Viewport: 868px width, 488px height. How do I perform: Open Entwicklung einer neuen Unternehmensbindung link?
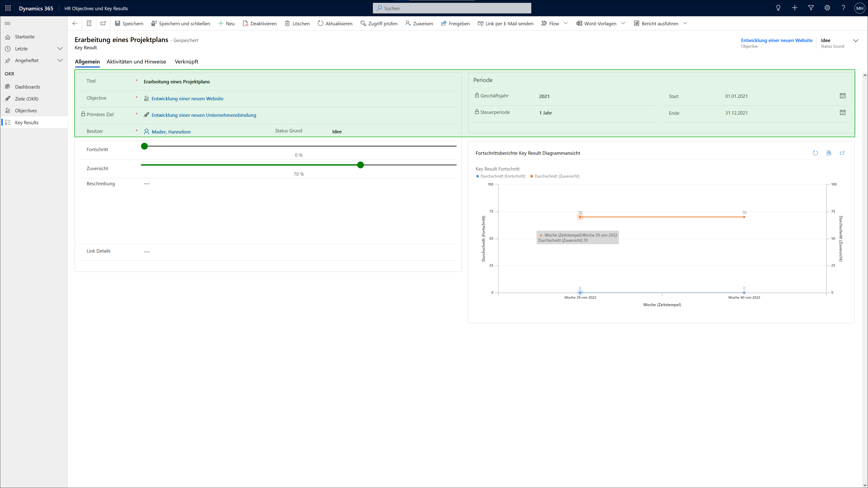click(x=204, y=115)
